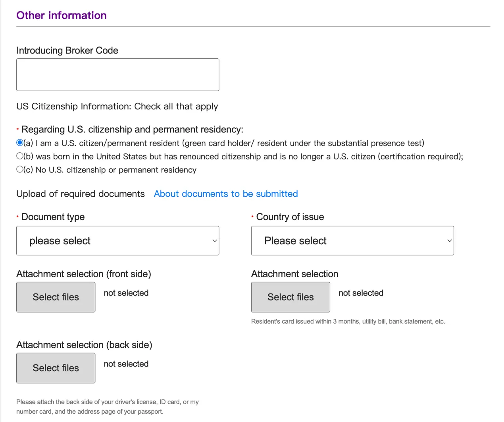Image resolution: width=504 pixels, height=422 pixels.
Task: Click the option (a) label text
Action: tap(224, 143)
